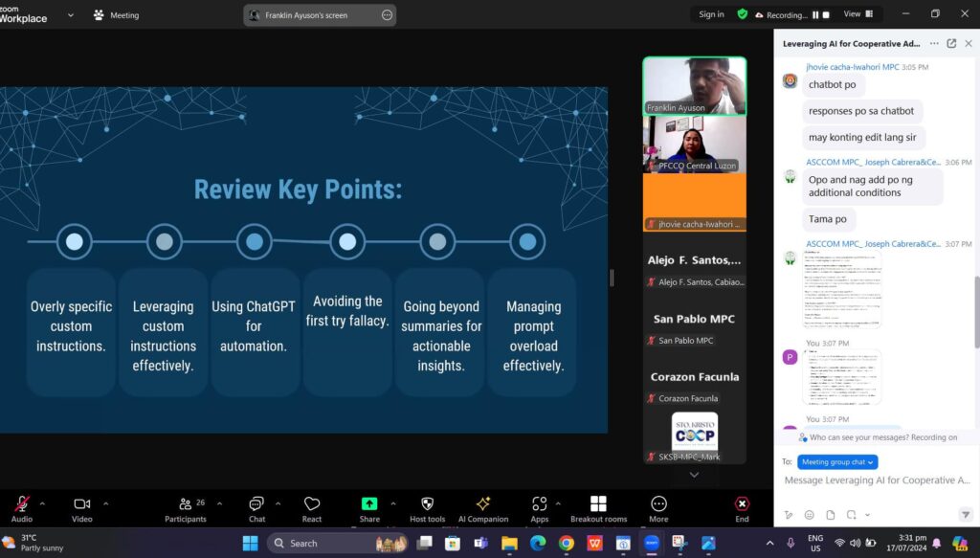Show more participants using the down chevron
980x558 pixels.
pyautogui.click(x=695, y=475)
